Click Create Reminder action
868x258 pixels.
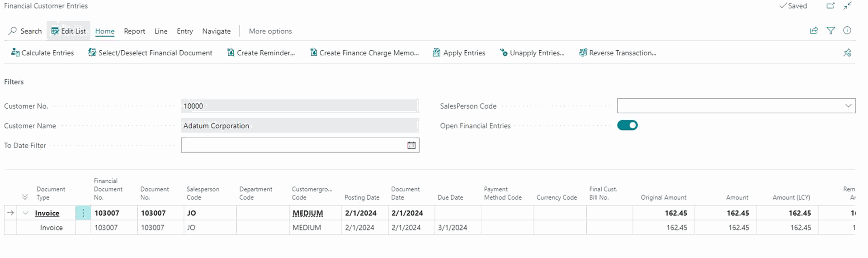tap(261, 53)
